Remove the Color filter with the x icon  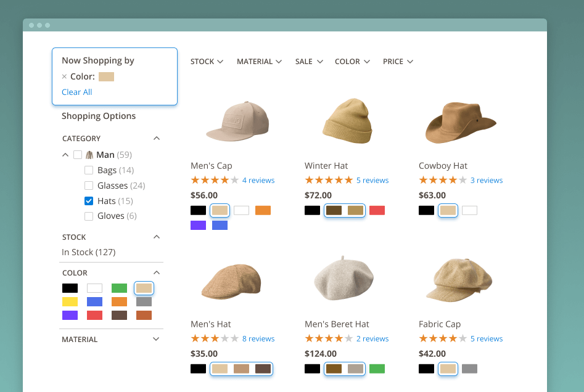tap(64, 77)
